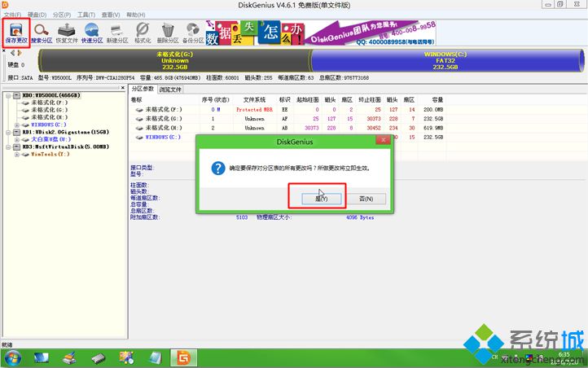Open the Tools (工具) menu
588x368 pixels.
[x=86, y=15]
